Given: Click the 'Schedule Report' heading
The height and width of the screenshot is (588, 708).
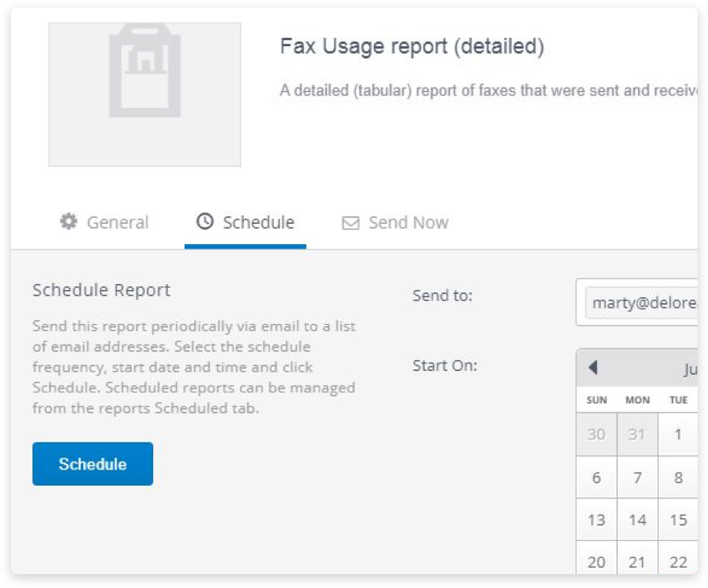Looking at the screenshot, I should (x=102, y=290).
